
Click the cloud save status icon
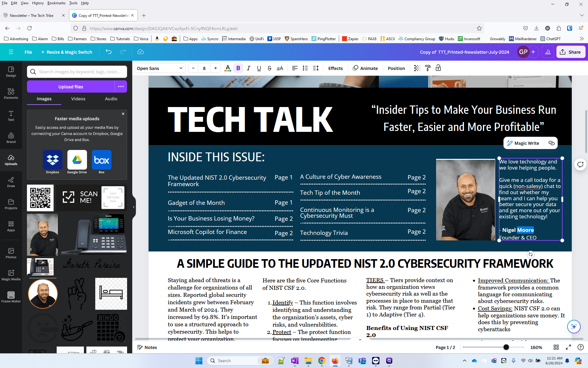(141, 52)
